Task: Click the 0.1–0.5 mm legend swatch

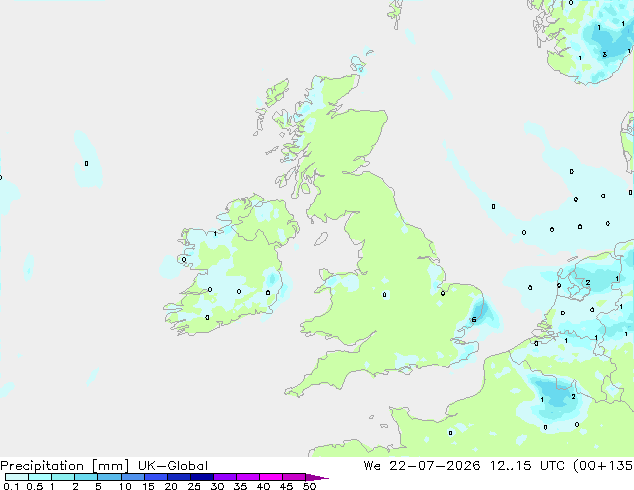Action: [17, 477]
